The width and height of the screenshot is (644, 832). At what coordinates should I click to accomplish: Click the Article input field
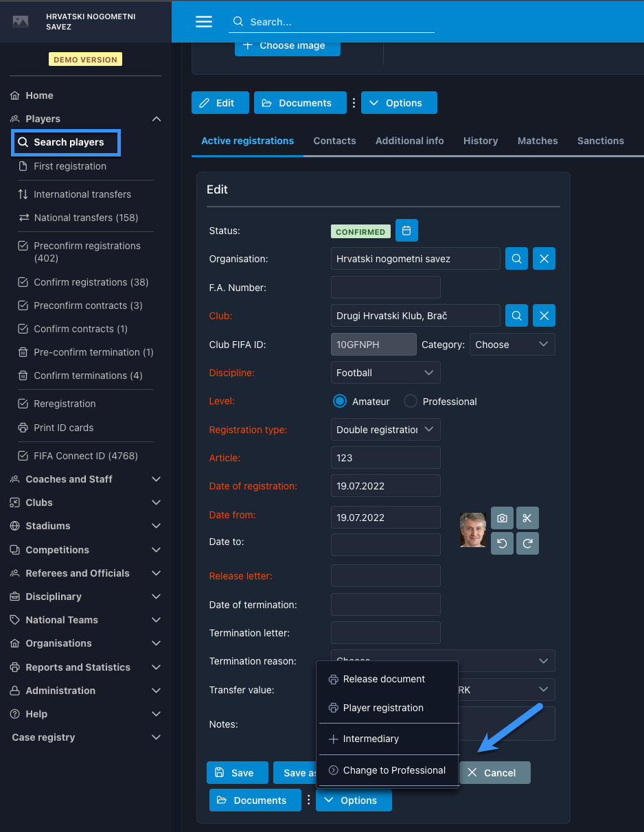click(385, 458)
